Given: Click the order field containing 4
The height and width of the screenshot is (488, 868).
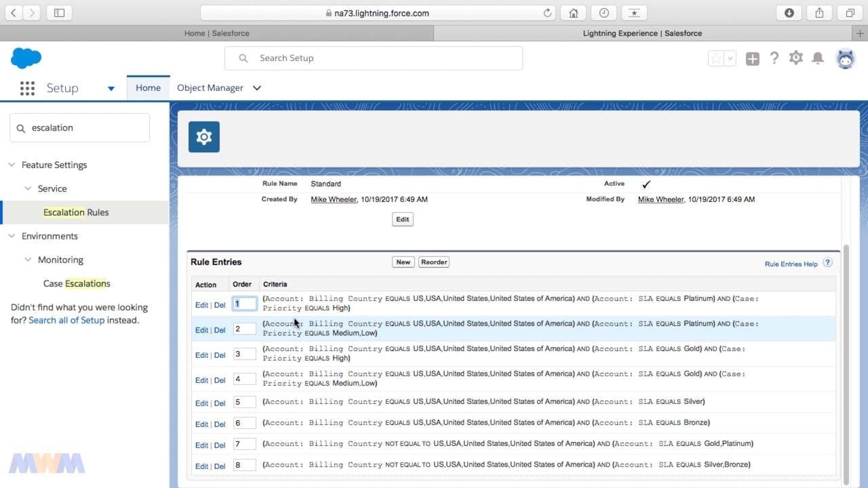Looking at the screenshot, I should pos(244,379).
